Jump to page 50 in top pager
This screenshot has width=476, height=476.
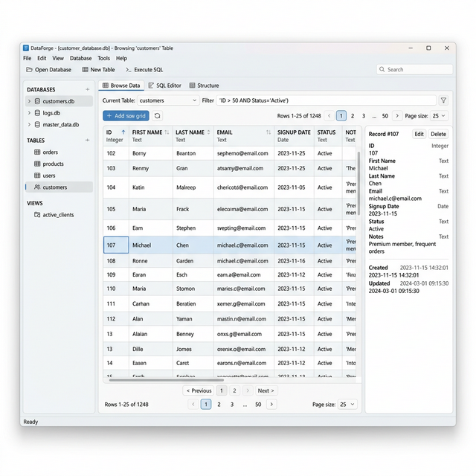[x=385, y=116]
